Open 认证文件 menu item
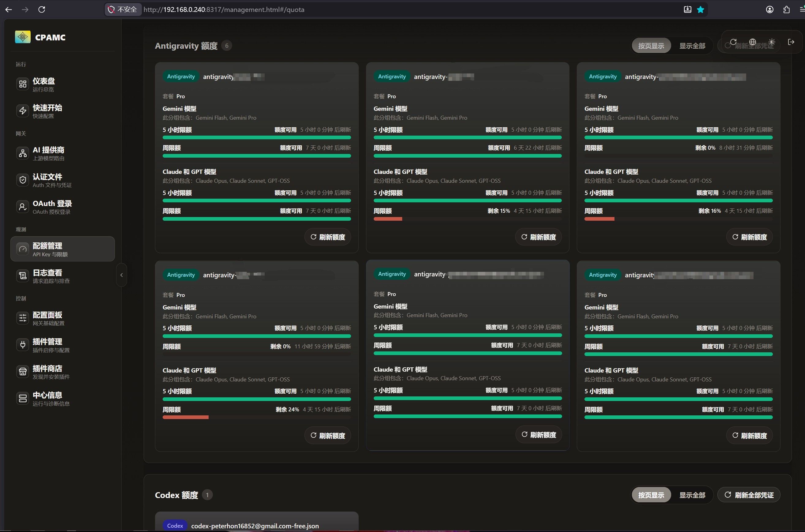Image resolution: width=805 pixels, height=532 pixels. (63, 180)
